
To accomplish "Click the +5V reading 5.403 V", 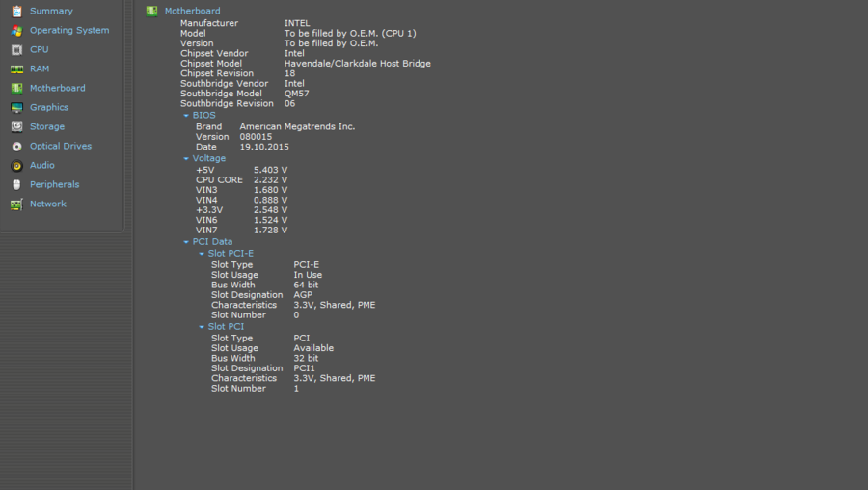I will tap(270, 170).
